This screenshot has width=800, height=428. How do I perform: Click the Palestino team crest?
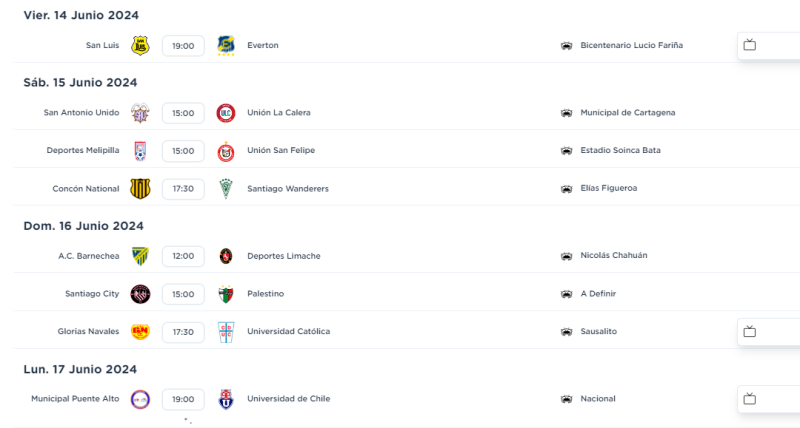pyautogui.click(x=226, y=294)
